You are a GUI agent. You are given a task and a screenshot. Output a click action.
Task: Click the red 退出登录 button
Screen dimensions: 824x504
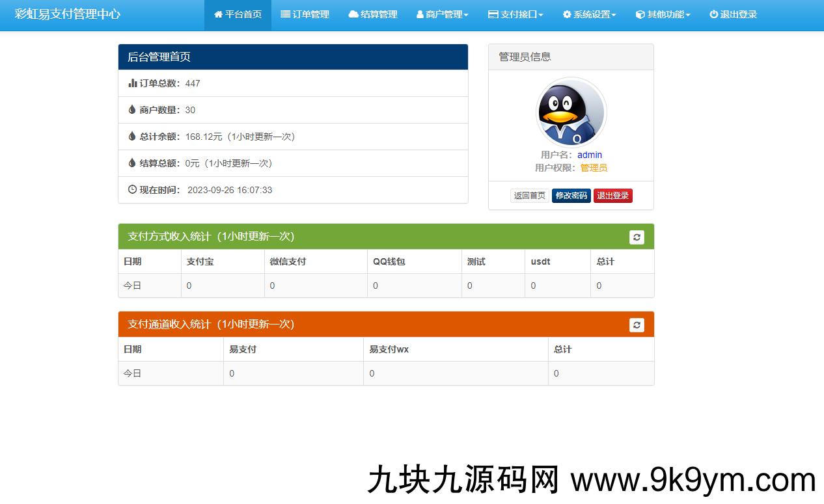(612, 196)
